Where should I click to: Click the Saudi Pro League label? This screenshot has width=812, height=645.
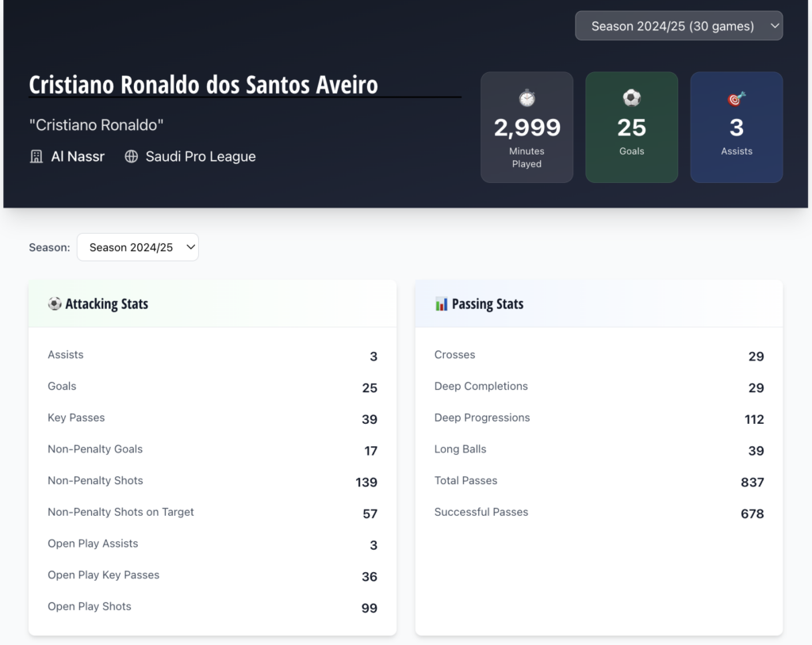click(201, 156)
